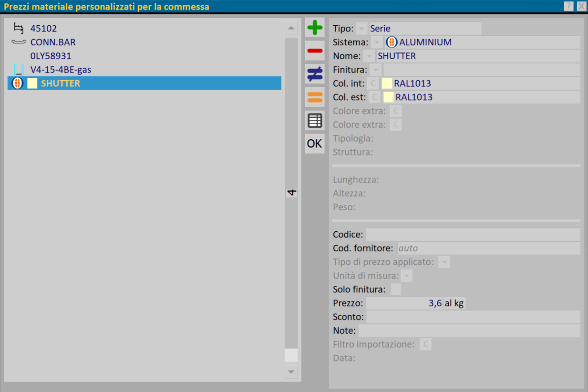Select the V4-15-4BE-gas glass item
The image size is (588, 392).
coord(61,70)
